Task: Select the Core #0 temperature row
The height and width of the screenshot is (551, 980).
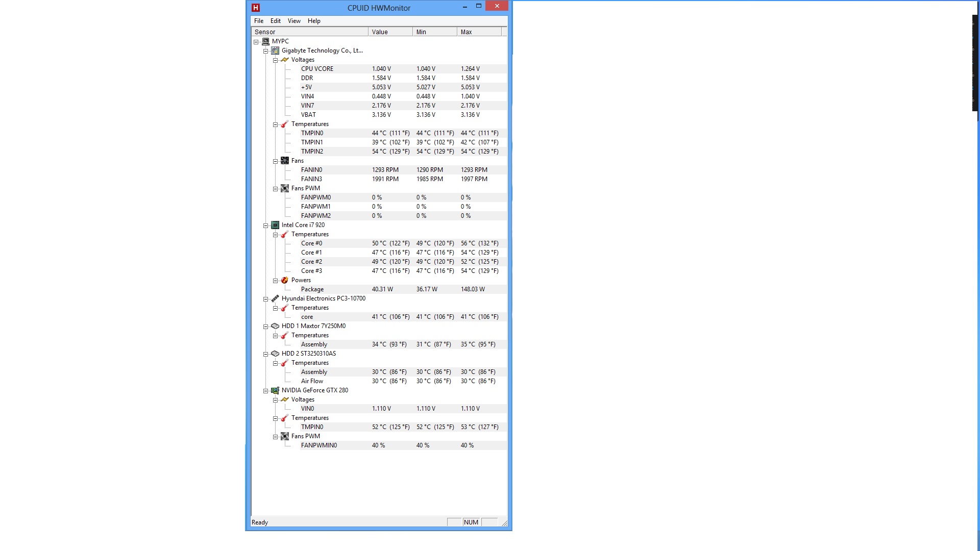Action: pyautogui.click(x=379, y=243)
